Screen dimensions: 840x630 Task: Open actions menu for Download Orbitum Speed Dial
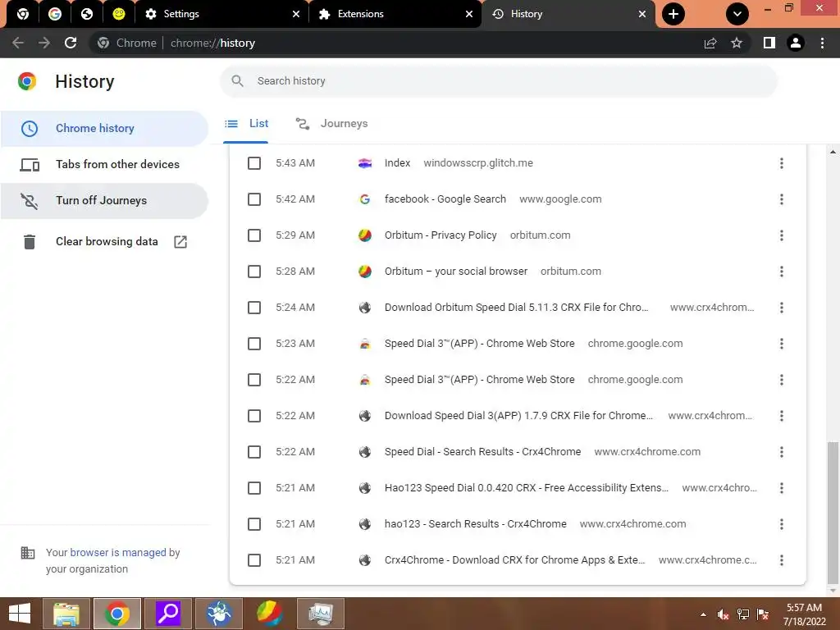click(x=782, y=308)
